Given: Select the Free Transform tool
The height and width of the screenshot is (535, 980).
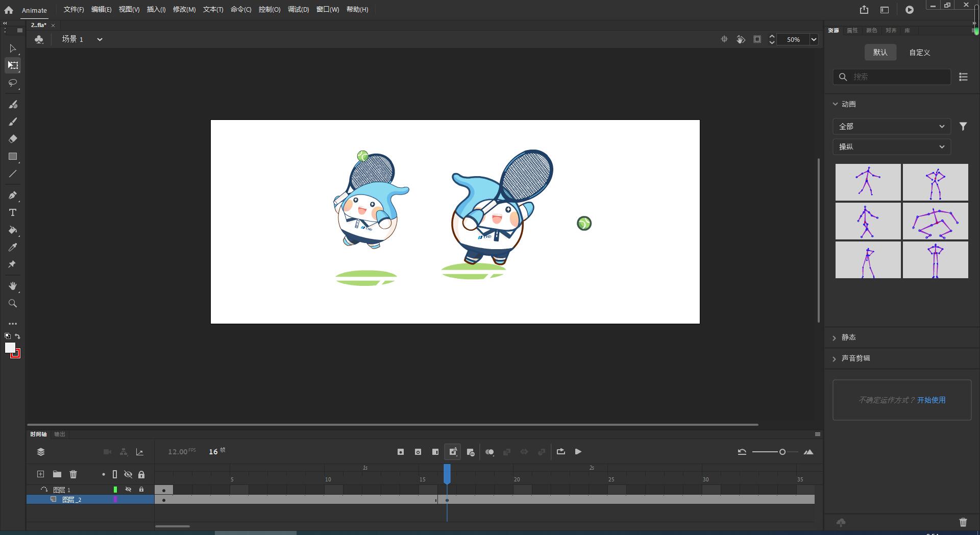Looking at the screenshot, I should click(13, 65).
